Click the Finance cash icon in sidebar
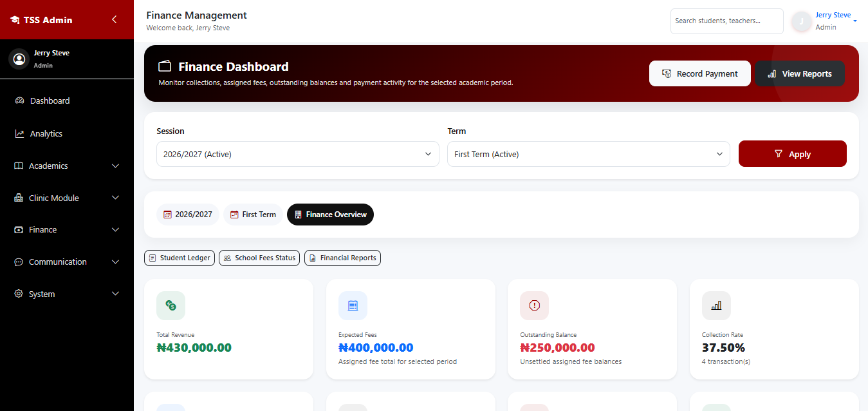 pos(19,230)
